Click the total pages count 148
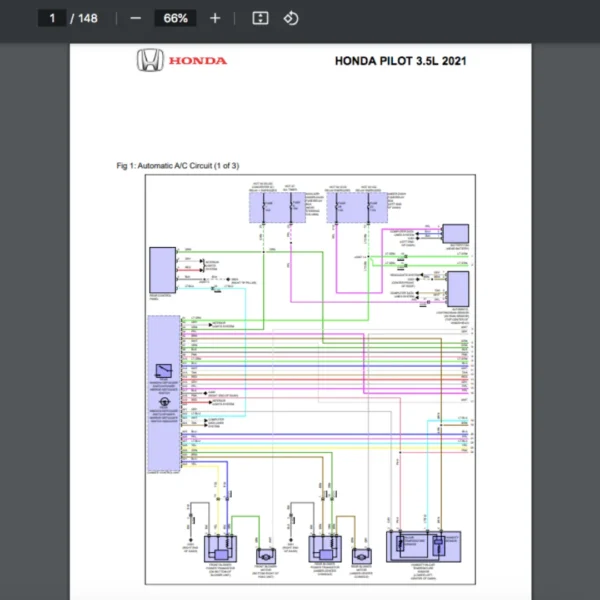Image resolution: width=600 pixels, height=600 pixels. tap(87, 18)
